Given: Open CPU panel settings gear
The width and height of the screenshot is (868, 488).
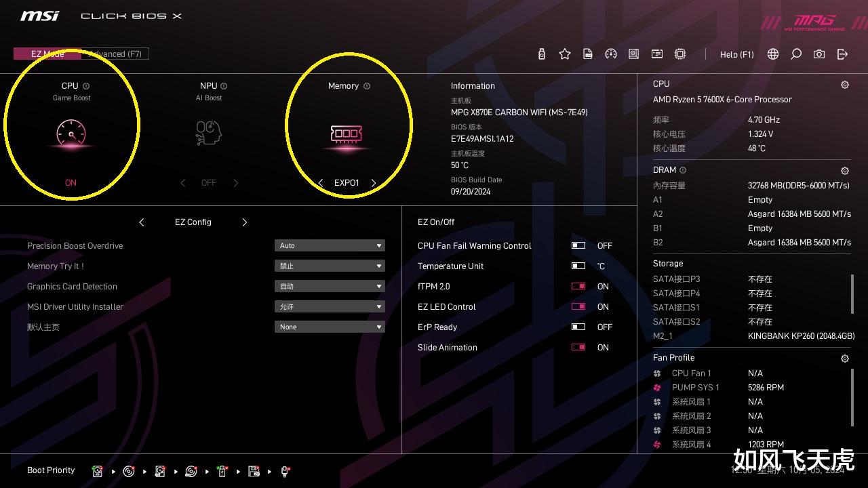Looking at the screenshot, I should click(845, 85).
